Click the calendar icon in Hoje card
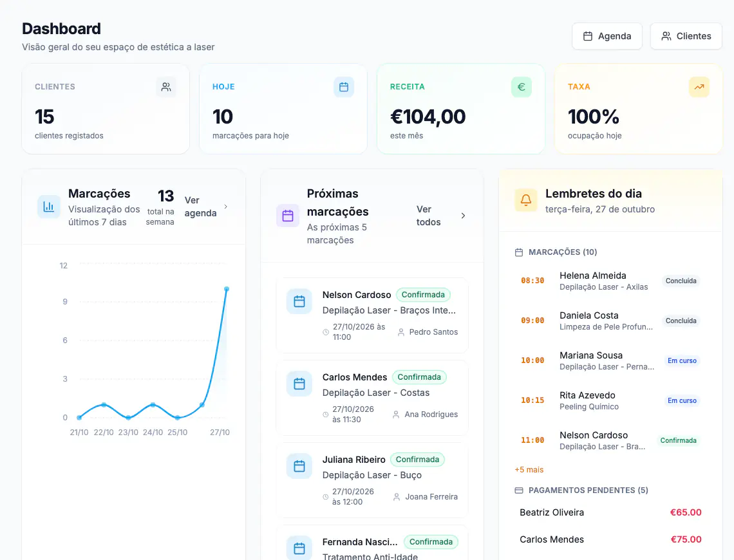 point(344,87)
